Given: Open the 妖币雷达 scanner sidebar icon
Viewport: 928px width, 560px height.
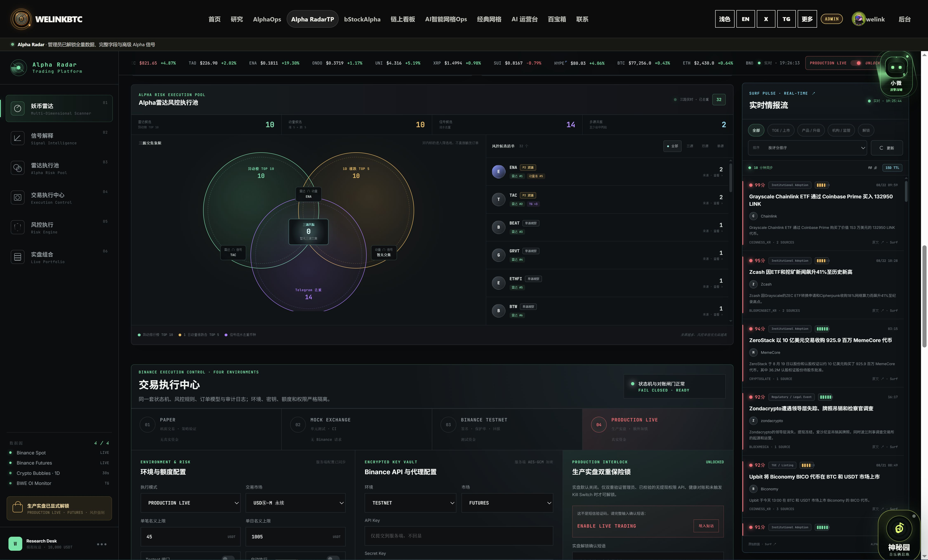Looking at the screenshot, I should [18, 108].
